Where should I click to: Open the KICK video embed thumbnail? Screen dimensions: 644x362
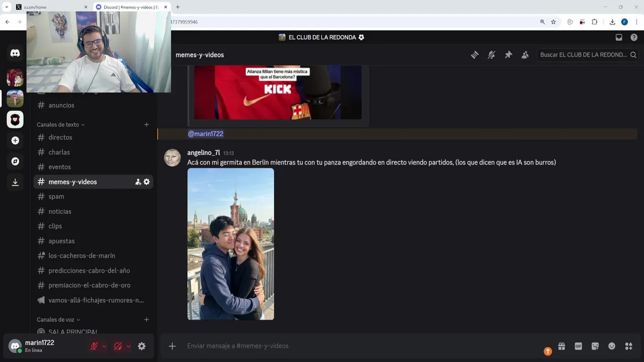[x=278, y=93]
